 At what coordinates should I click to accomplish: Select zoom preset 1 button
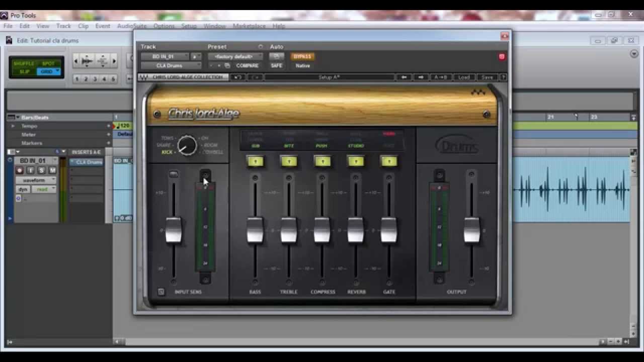(76, 79)
